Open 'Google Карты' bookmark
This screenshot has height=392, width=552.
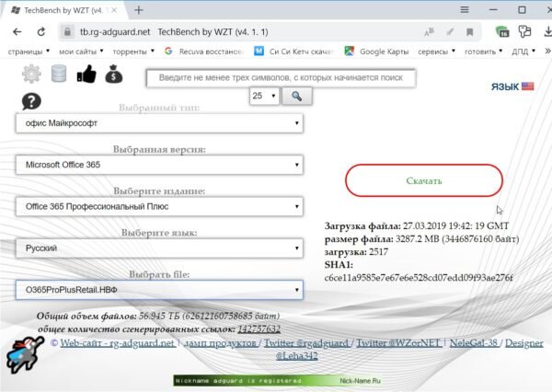(376, 52)
